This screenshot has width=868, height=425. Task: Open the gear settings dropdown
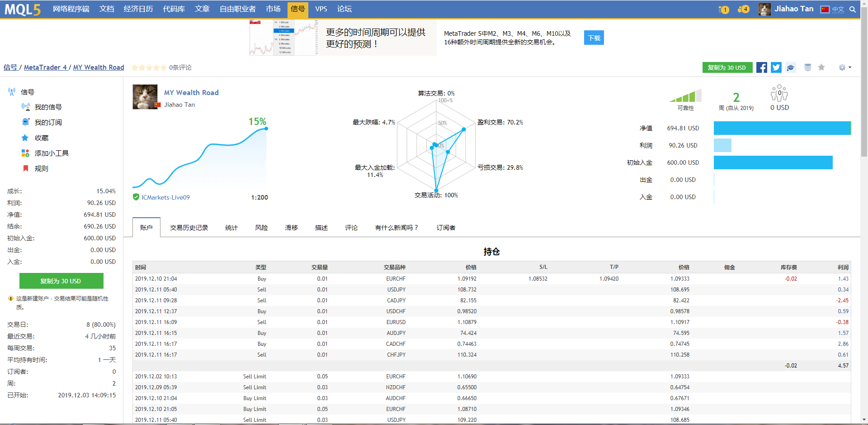(x=844, y=67)
